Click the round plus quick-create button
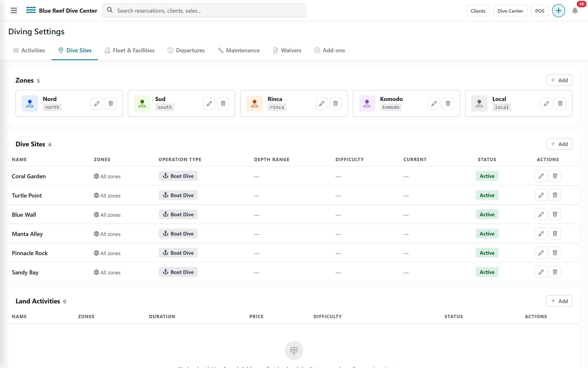 558,11
